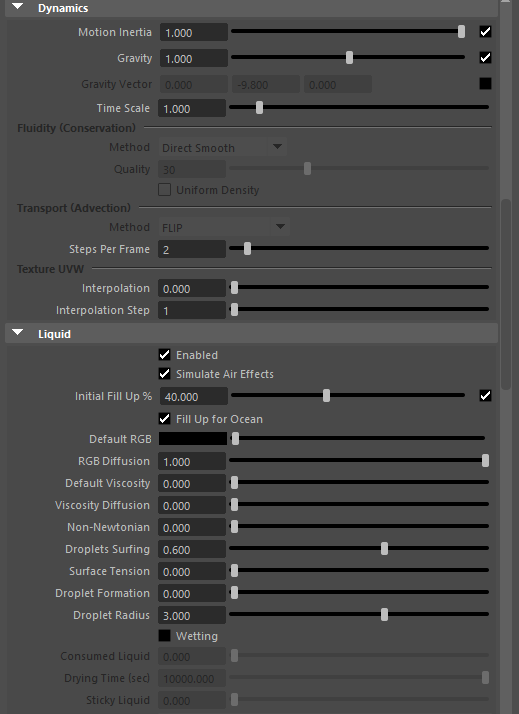Click the Surface Tension value field
This screenshot has height=714, width=519.
192,571
